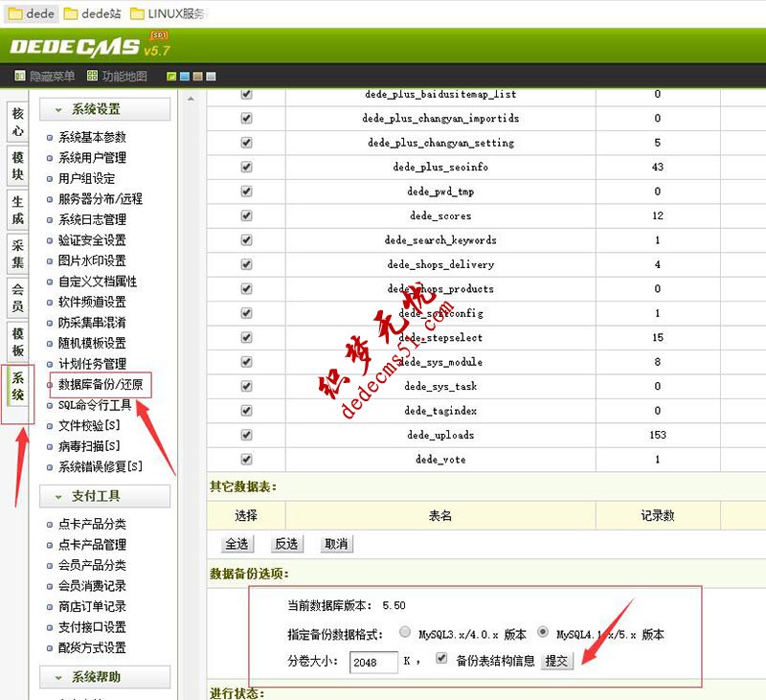Select the MySQL3.x/4.0.x 版本 radio button
766x700 pixels.
405,632
